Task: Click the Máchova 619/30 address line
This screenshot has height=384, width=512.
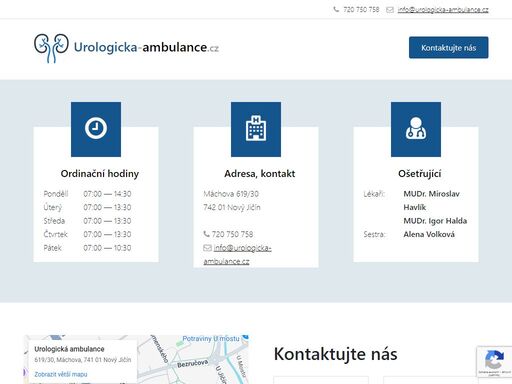Action: (231, 194)
